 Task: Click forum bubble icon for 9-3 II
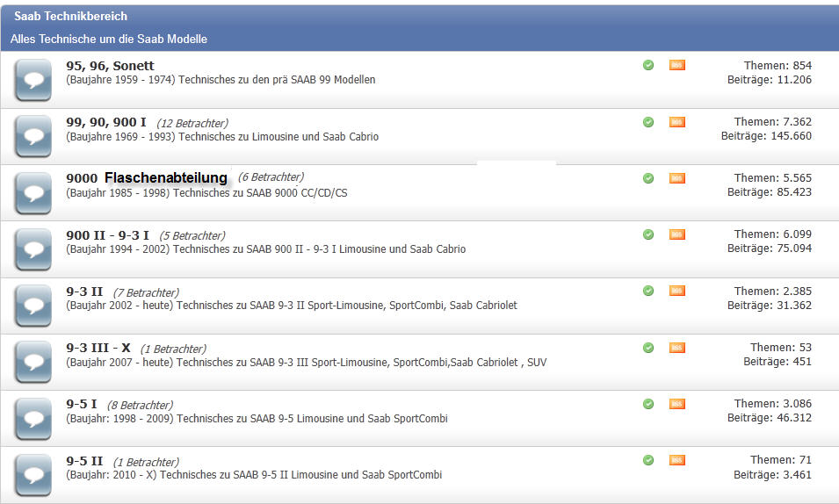[33, 306]
